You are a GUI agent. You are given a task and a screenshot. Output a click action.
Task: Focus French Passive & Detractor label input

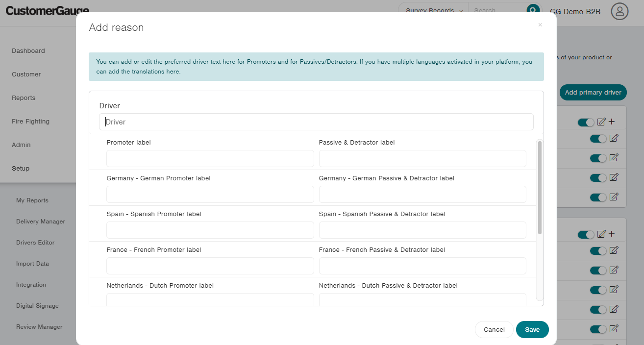(x=422, y=266)
